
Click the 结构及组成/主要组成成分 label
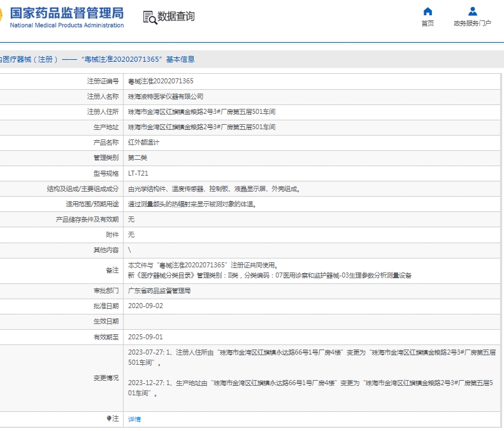83,189
